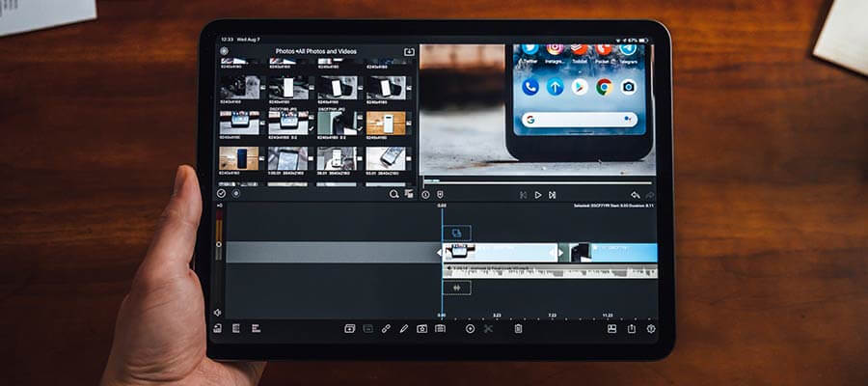
Task: Tap the iPad status bar battery indicator
Action: point(642,41)
